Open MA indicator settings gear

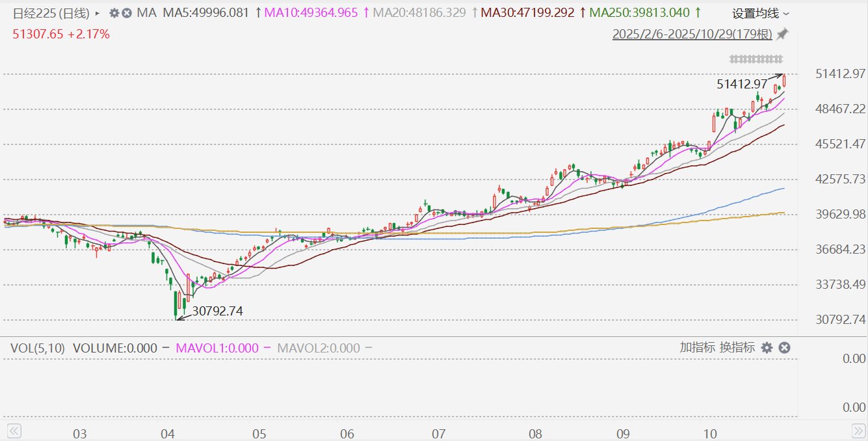click(114, 13)
